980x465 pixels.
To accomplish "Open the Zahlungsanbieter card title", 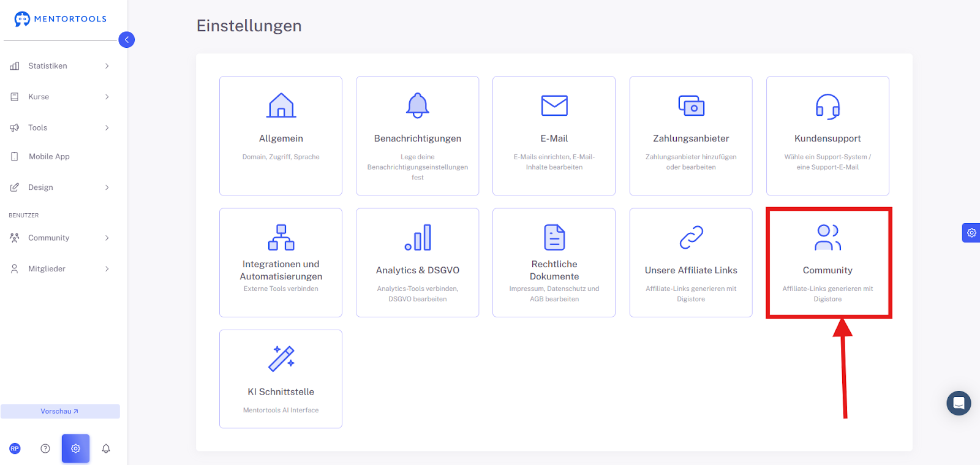I will (x=691, y=138).
